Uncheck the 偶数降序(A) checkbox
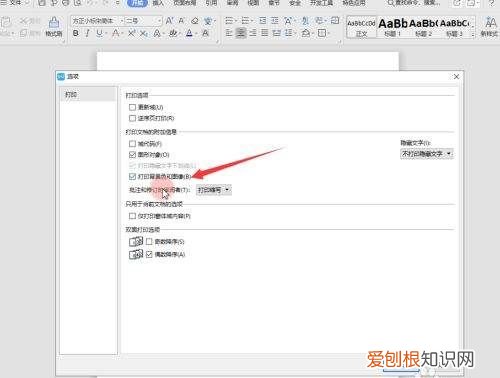The height and width of the screenshot is (378, 500). click(x=149, y=254)
